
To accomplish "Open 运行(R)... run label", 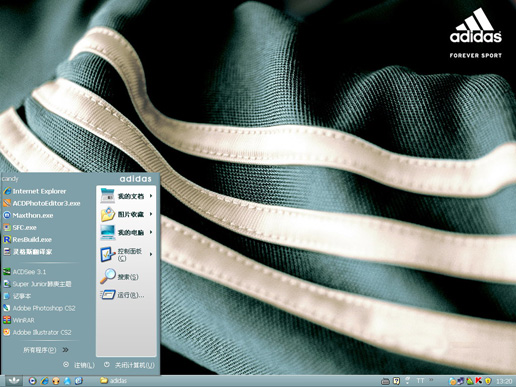I will point(131,295).
